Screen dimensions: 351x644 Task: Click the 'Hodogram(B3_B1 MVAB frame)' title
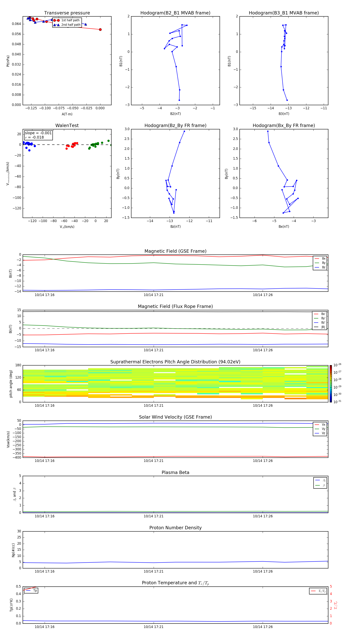[284, 13]
